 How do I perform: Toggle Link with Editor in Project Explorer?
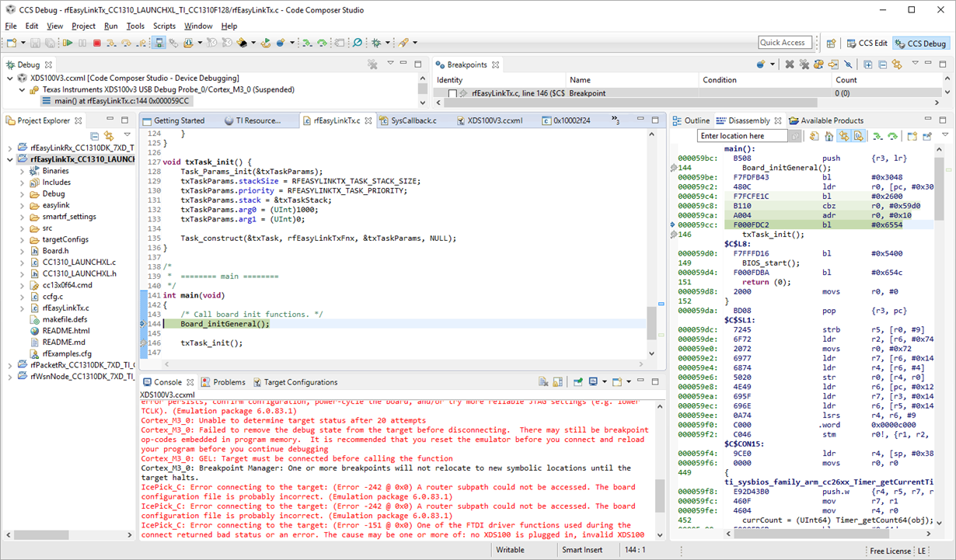coord(110,136)
